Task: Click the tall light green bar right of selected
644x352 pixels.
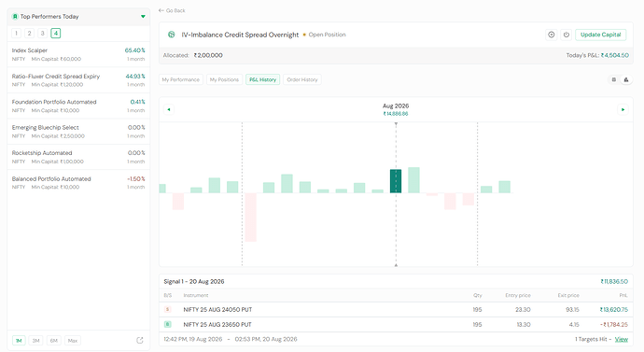Action: pyautogui.click(x=413, y=180)
